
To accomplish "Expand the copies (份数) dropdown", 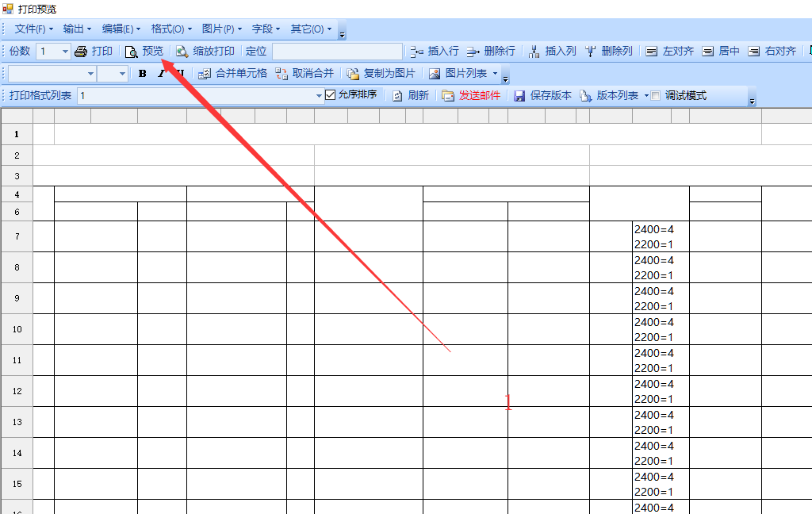I will pos(65,52).
